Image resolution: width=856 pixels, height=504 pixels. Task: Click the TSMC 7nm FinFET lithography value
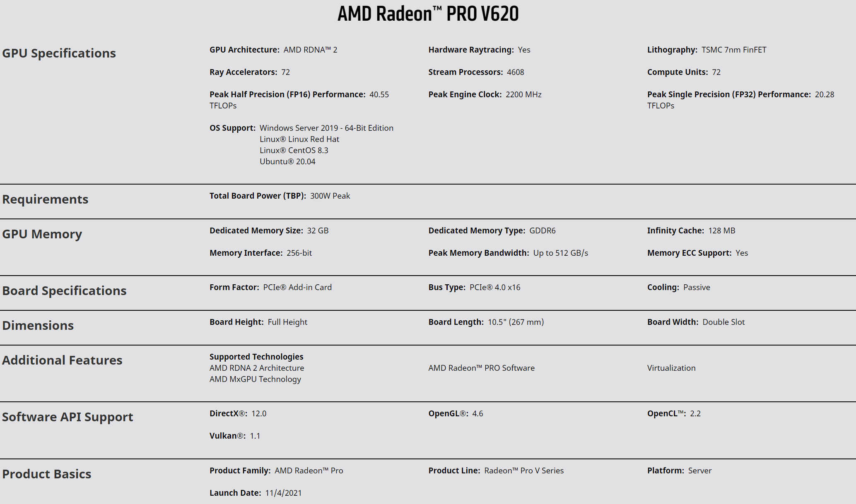[x=734, y=50]
